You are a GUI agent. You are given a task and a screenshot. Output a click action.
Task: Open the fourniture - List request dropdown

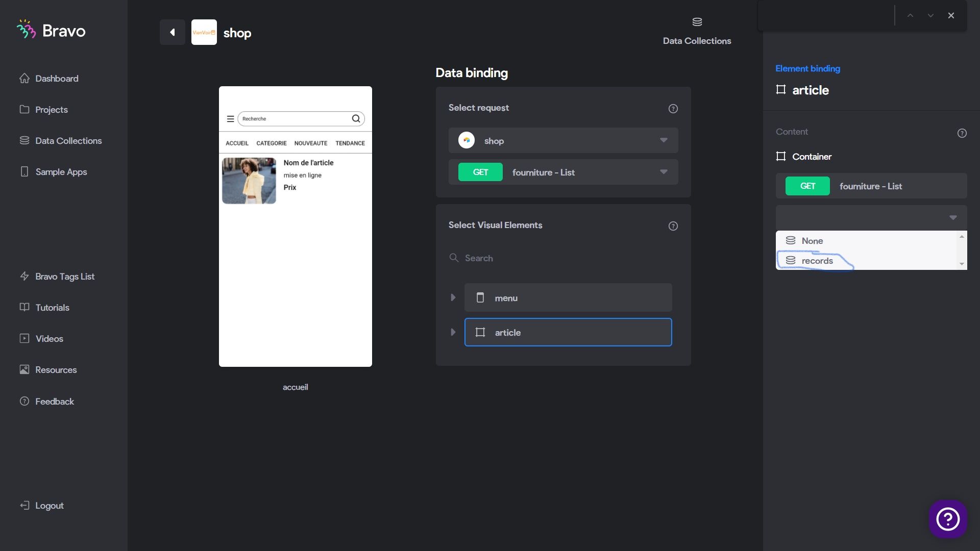[x=563, y=172]
